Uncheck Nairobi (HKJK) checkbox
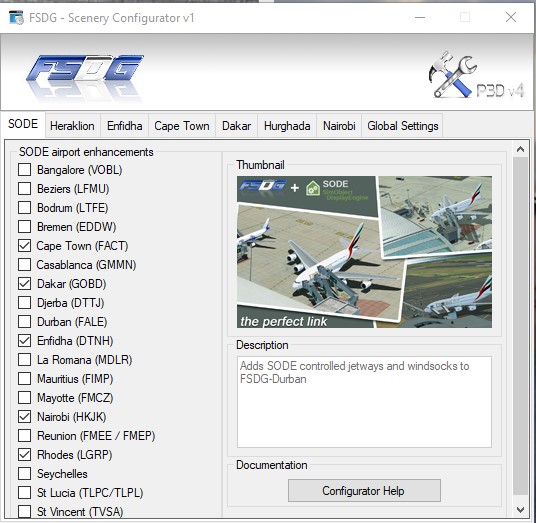 [x=25, y=416]
